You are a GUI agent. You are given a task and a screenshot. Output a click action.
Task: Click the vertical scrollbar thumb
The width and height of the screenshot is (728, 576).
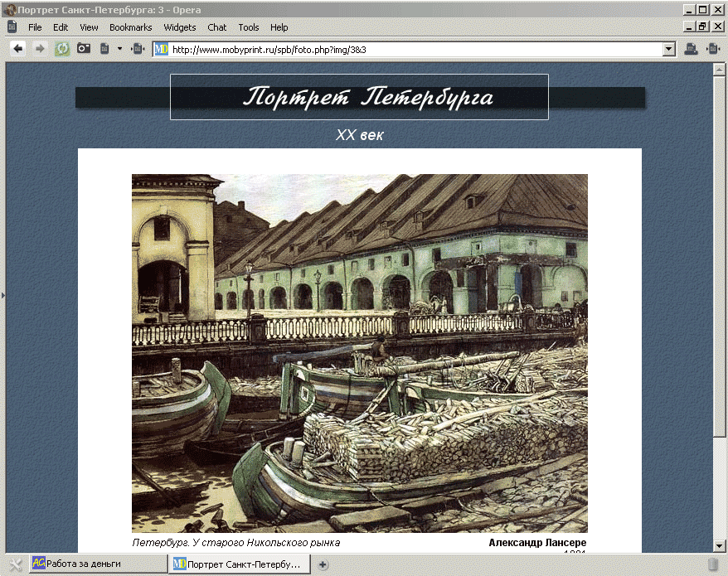pyautogui.click(x=719, y=256)
